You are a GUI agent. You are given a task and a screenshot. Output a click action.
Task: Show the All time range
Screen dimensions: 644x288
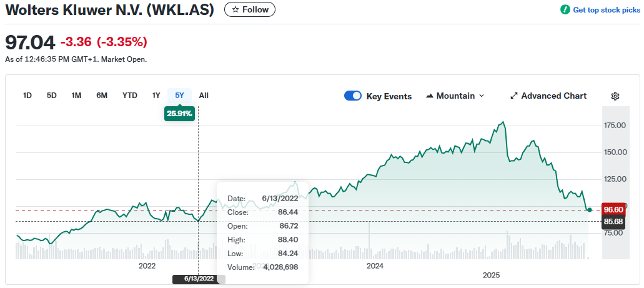204,96
